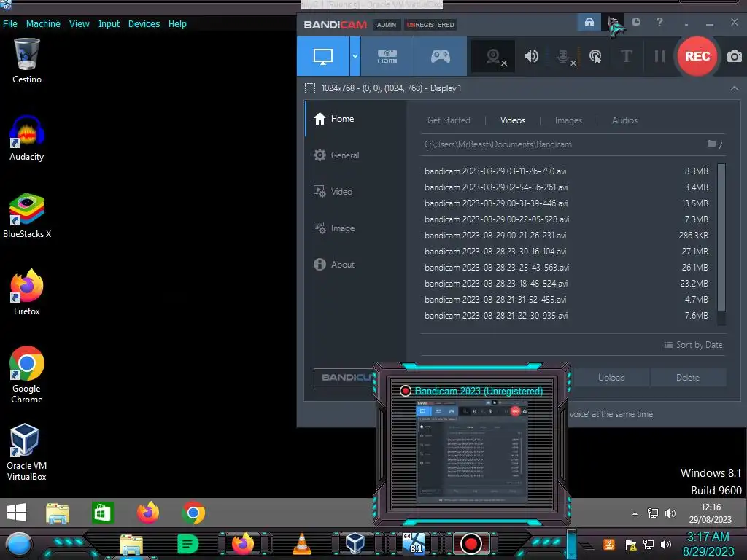Start recording with the red REC button
Image resolution: width=747 pixels, height=560 pixels.
[x=697, y=56]
